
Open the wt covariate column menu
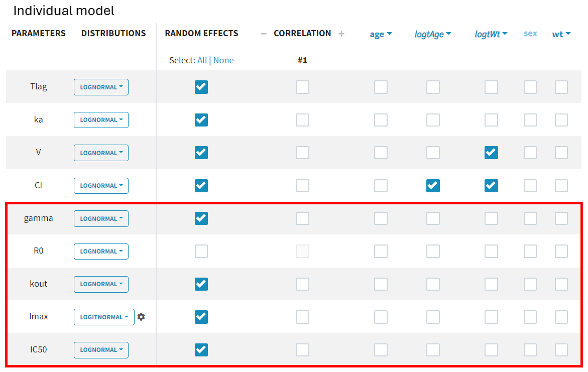tap(561, 34)
